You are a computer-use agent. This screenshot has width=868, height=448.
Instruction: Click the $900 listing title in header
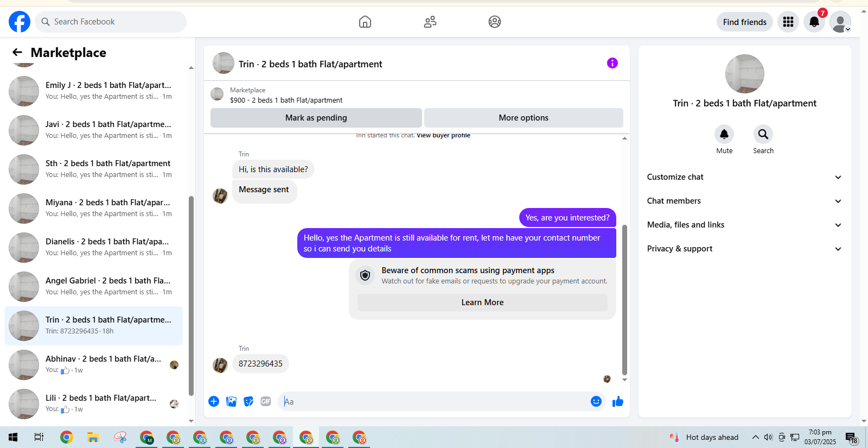(x=286, y=100)
